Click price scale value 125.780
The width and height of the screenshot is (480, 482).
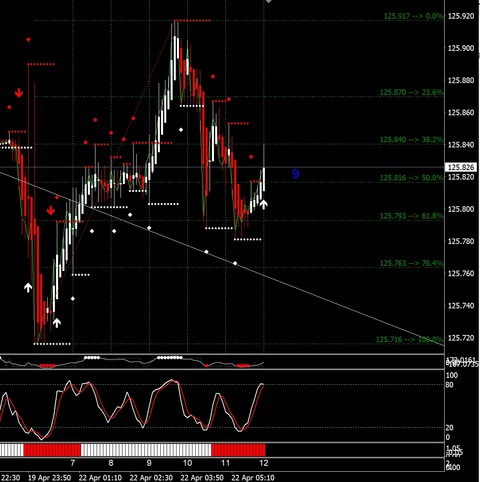pyautogui.click(x=461, y=241)
